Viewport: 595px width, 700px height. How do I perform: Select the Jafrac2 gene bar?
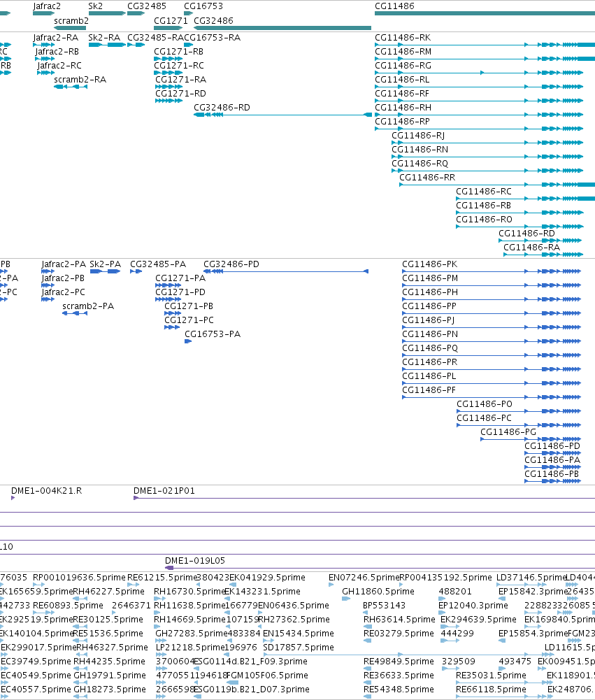coord(44,13)
